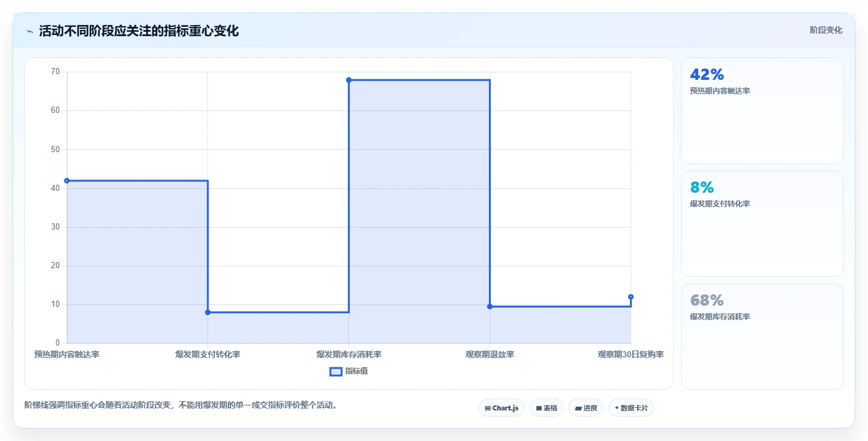Open the 8% 爆发期支付转化率 card
The width and height of the screenshot is (868, 441).
[x=762, y=224]
